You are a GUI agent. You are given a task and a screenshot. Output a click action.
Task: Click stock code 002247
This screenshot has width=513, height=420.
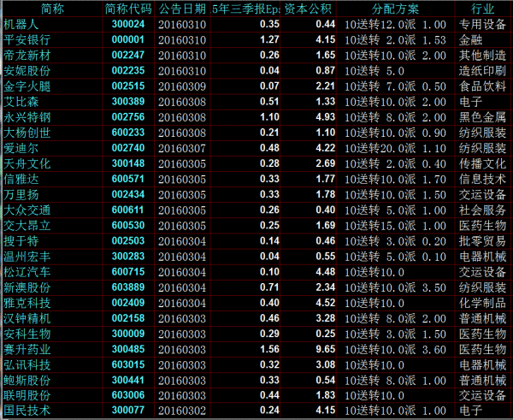coord(128,55)
